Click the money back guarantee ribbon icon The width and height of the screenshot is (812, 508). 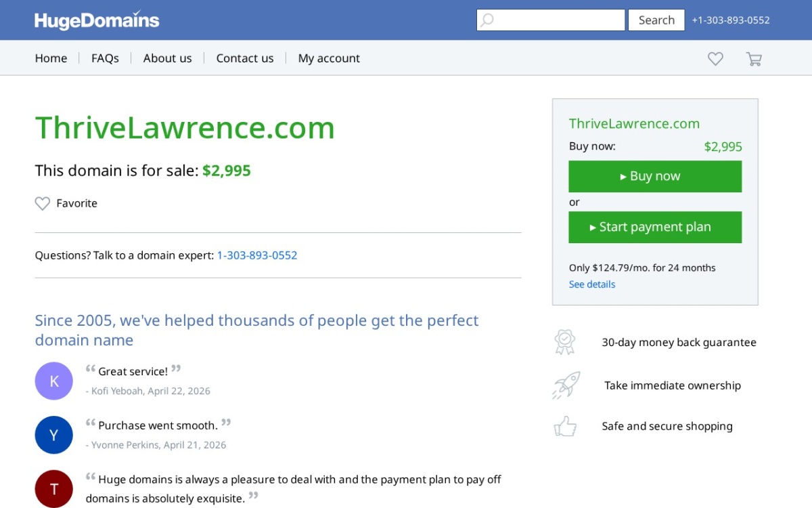pos(565,342)
